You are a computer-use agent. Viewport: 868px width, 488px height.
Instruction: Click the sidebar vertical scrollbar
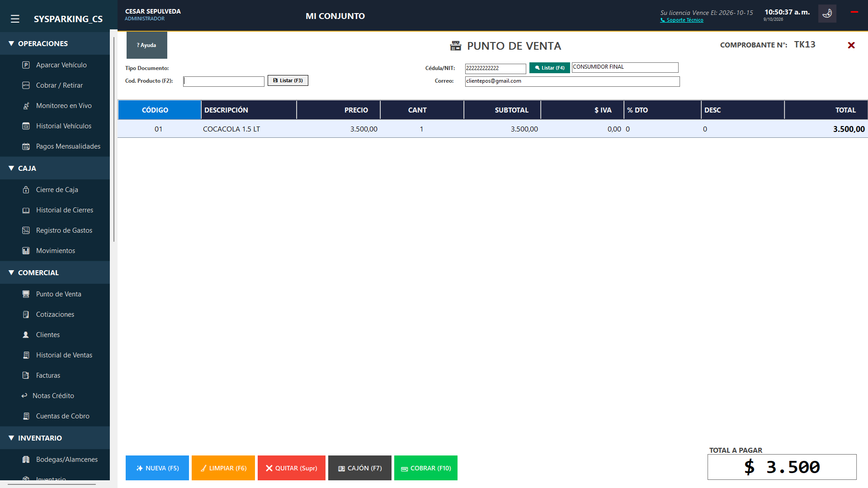(114, 139)
